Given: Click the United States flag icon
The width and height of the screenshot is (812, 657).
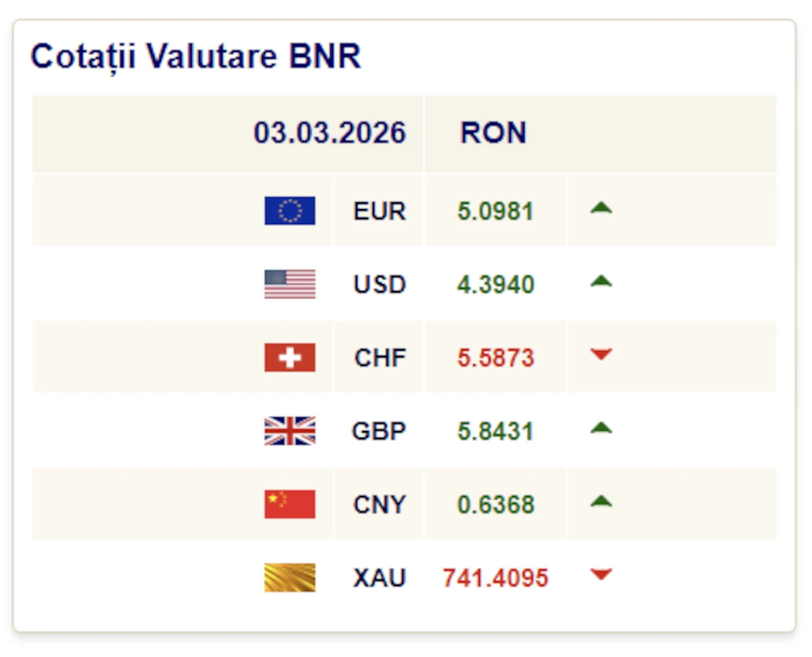Looking at the screenshot, I should click(290, 284).
